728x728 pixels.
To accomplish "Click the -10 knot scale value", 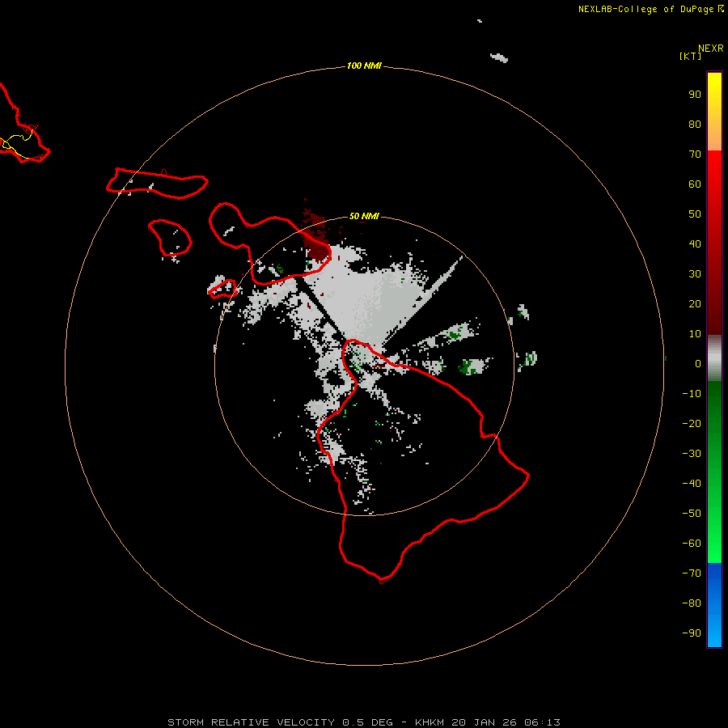I will pyautogui.click(x=692, y=394).
